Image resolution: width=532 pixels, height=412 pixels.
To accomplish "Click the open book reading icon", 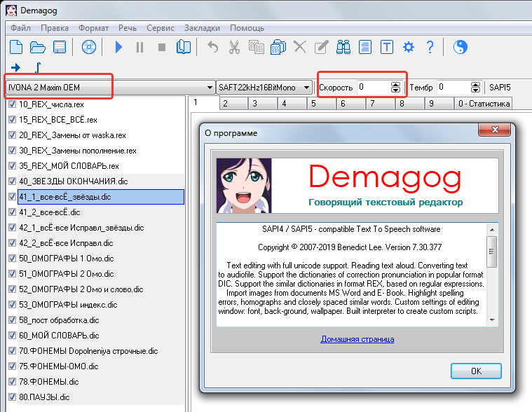I will 184,47.
